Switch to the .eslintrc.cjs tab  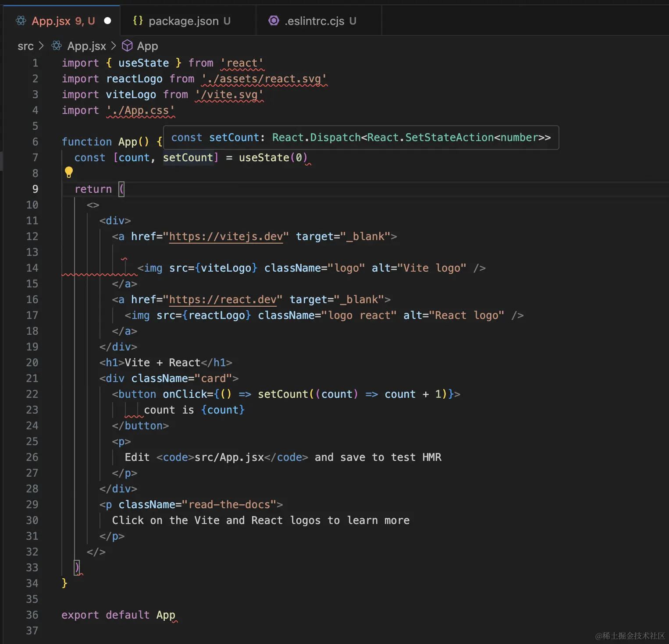[319, 21]
